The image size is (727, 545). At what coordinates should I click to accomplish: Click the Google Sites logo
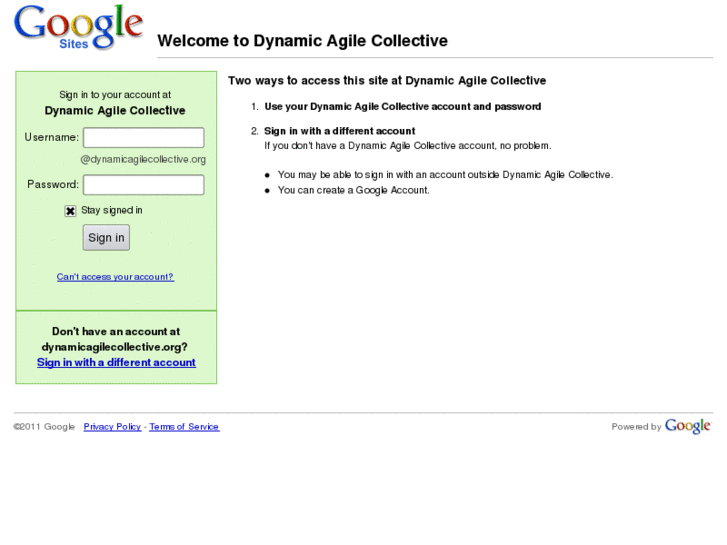78,27
